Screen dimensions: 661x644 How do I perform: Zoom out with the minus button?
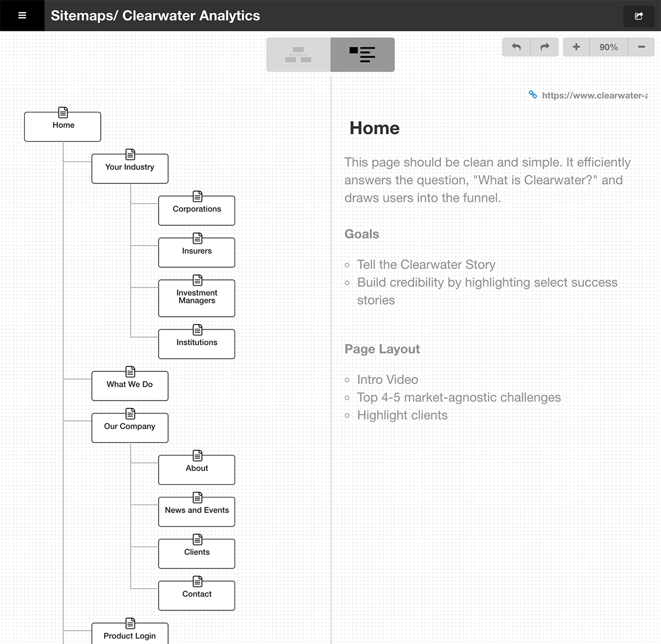tap(641, 47)
